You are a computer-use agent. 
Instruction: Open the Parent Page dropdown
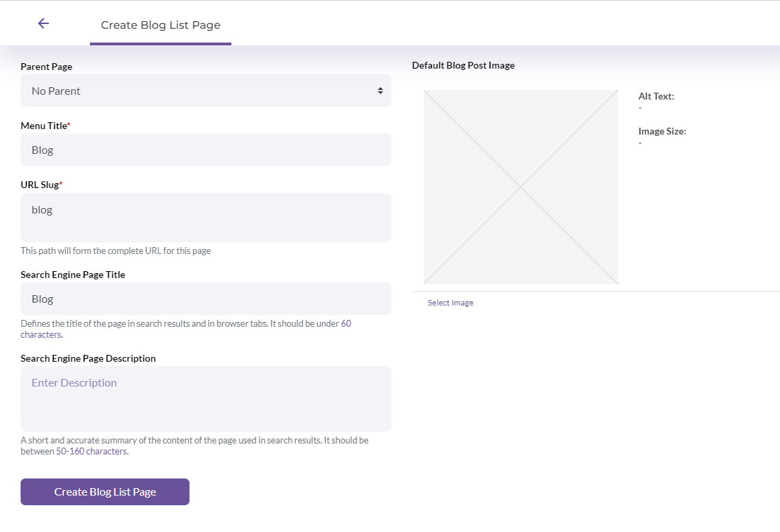click(206, 91)
